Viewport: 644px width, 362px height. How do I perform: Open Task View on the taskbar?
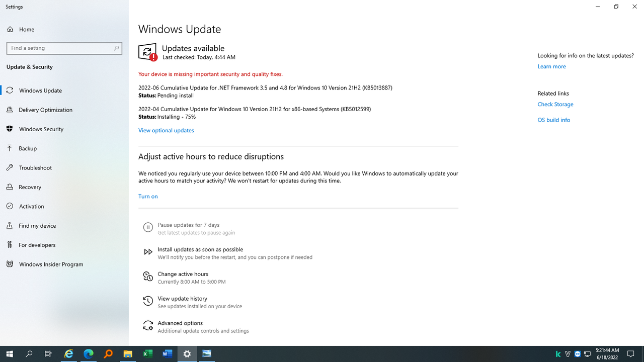pyautogui.click(x=48, y=354)
